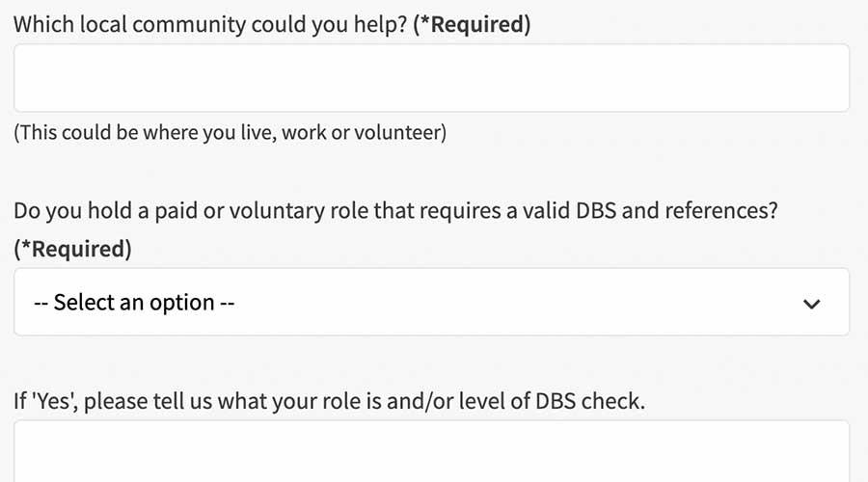Click the "Which local community could you help?" label
The image size is (868, 482).
click(209, 25)
